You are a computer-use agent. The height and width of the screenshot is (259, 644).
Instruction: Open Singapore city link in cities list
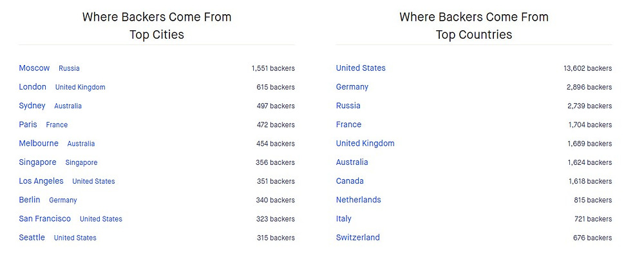click(x=37, y=162)
